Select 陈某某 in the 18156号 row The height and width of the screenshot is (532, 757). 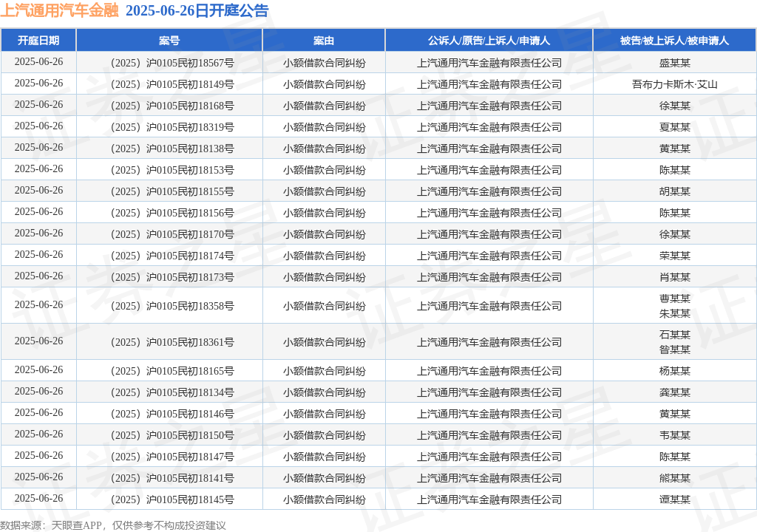coord(675,213)
